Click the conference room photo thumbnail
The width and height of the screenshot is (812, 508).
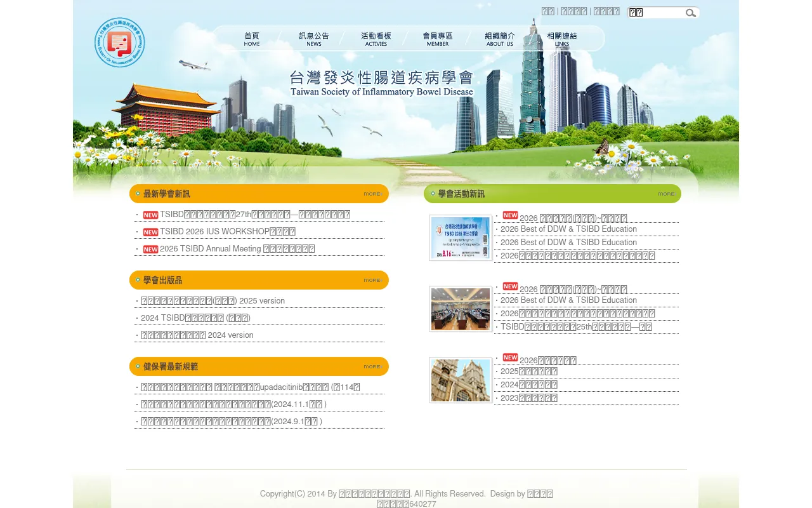point(461,309)
